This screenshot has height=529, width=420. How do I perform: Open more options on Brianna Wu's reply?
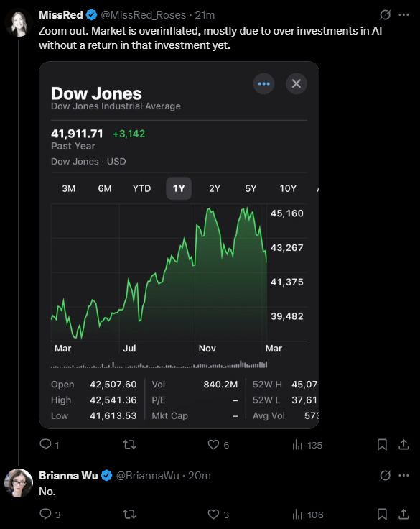point(403,475)
